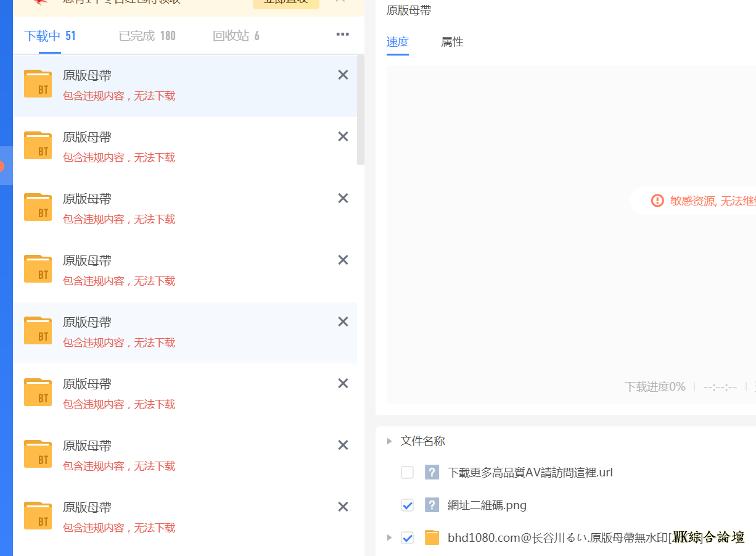Click the 原版母帶 title above the 速度 tab
The height and width of the screenshot is (556, 756).
[x=409, y=10]
